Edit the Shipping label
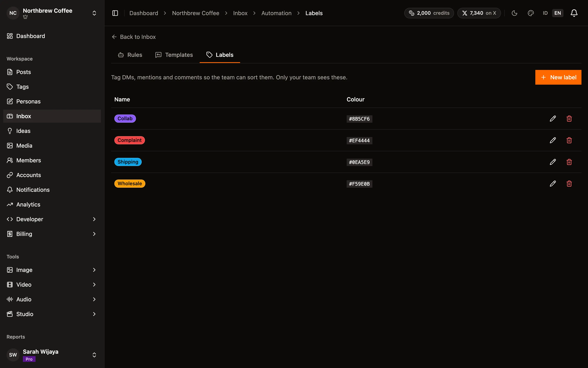The height and width of the screenshot is (368, 588). [553, 162]
